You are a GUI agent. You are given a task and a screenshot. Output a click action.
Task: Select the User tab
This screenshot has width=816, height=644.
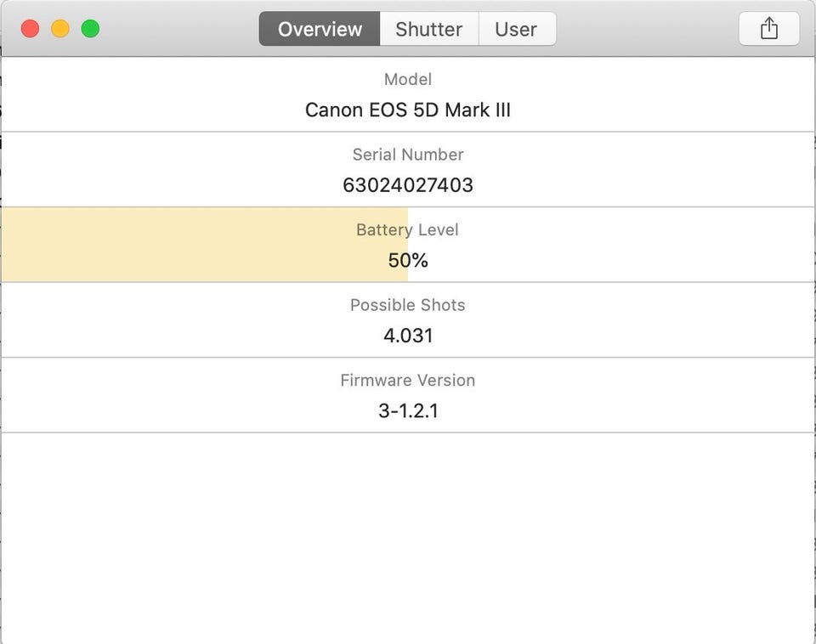coord(516,29)
